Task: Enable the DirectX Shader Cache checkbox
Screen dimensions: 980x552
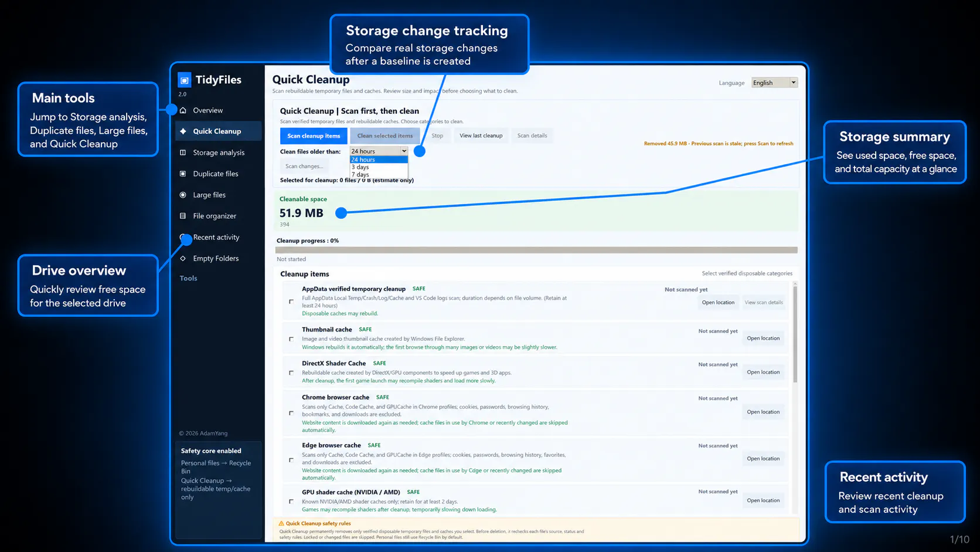Action: (x=291, y=373)
